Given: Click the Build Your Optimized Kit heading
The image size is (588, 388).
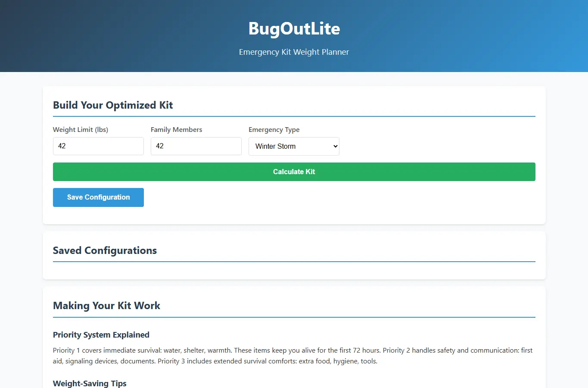Looking at the screenshot, I should tap(113, 105).
